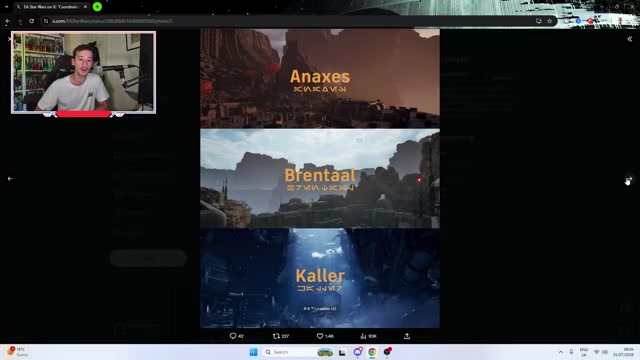Open a new tab with green plus button
Screen dimensions: 640x360
(97, 7)
